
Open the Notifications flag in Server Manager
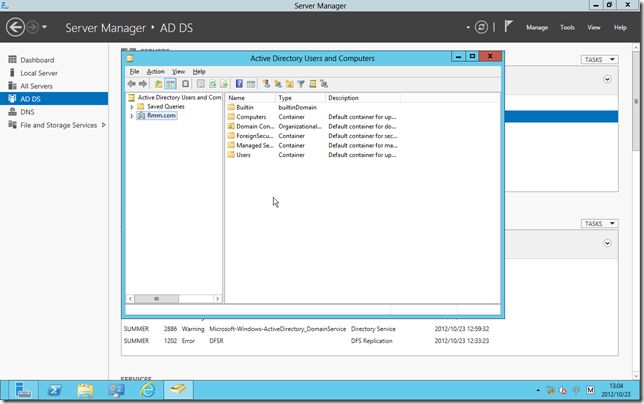[508, 27]
